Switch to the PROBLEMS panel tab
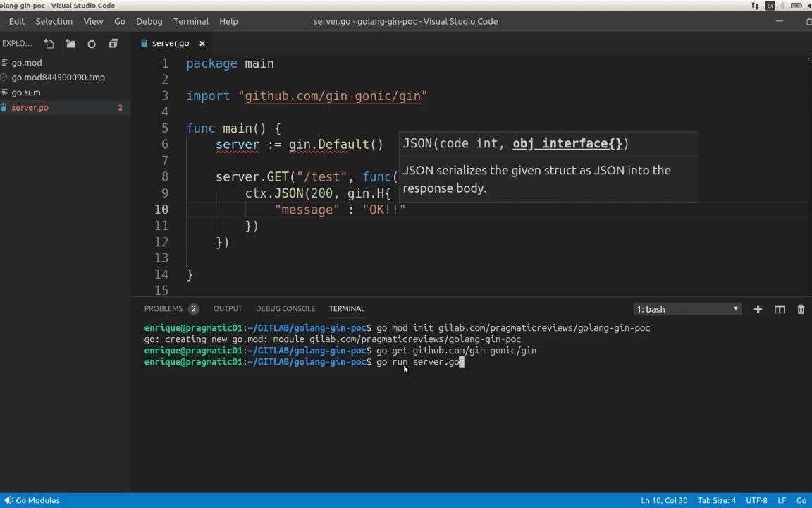 point(164,308)
